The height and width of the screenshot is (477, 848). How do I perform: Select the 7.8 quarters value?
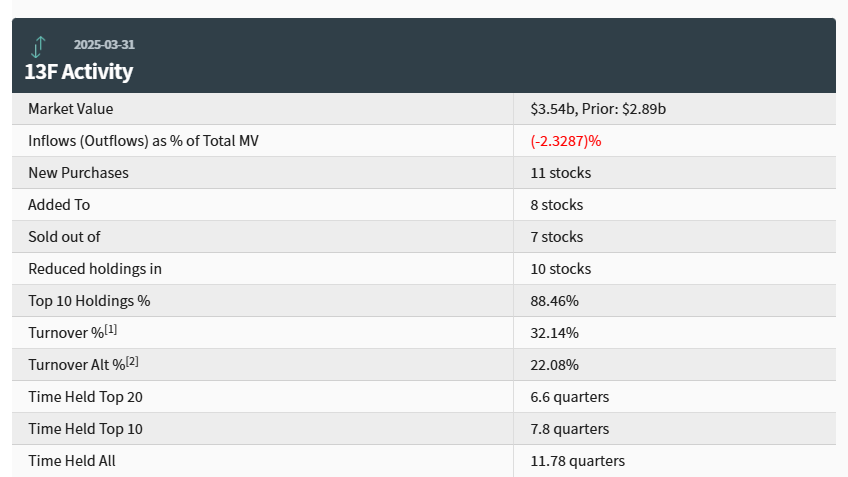click(x=569, y=429)
